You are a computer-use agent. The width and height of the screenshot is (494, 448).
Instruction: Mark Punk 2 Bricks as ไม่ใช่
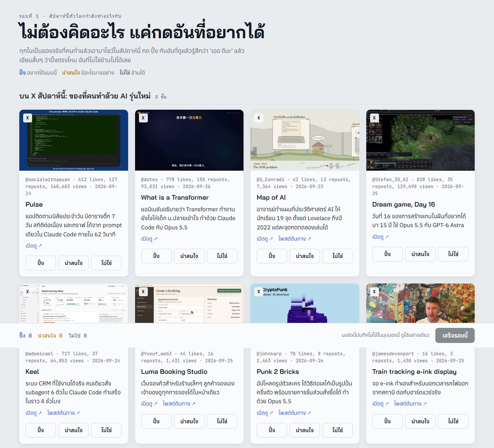click(x=337, y=430)
